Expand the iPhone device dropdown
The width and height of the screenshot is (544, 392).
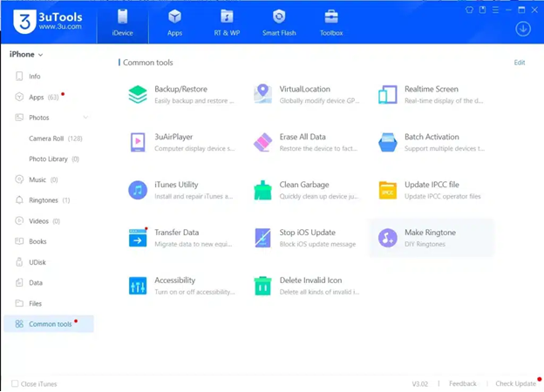pos(26,54)
